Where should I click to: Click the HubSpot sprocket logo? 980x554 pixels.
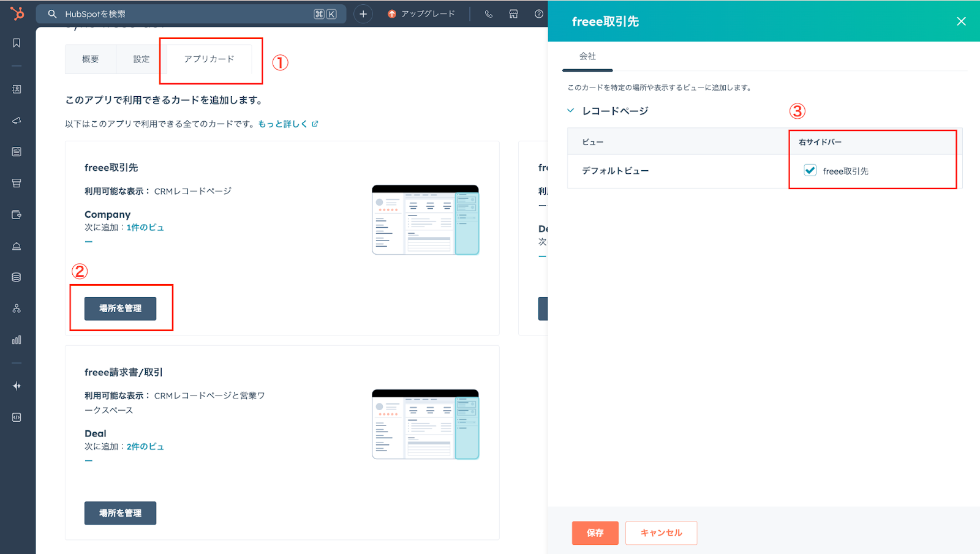pyautogui.click(x=17, y=13)
